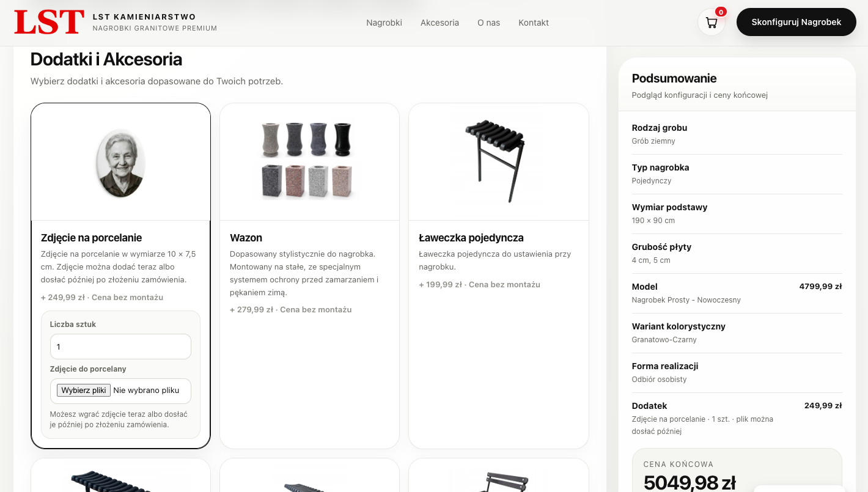This screenshot has width=868, height=492.
Task: Click the Nie wybrano pliku file status
Action: click(x=146, y=390)
